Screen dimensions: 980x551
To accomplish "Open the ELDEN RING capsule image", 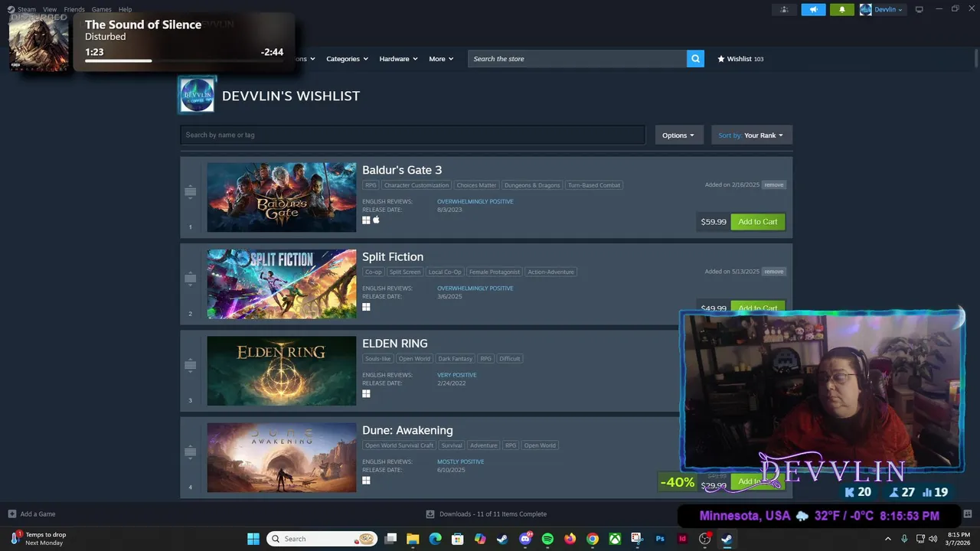I will tap(282, 370).
